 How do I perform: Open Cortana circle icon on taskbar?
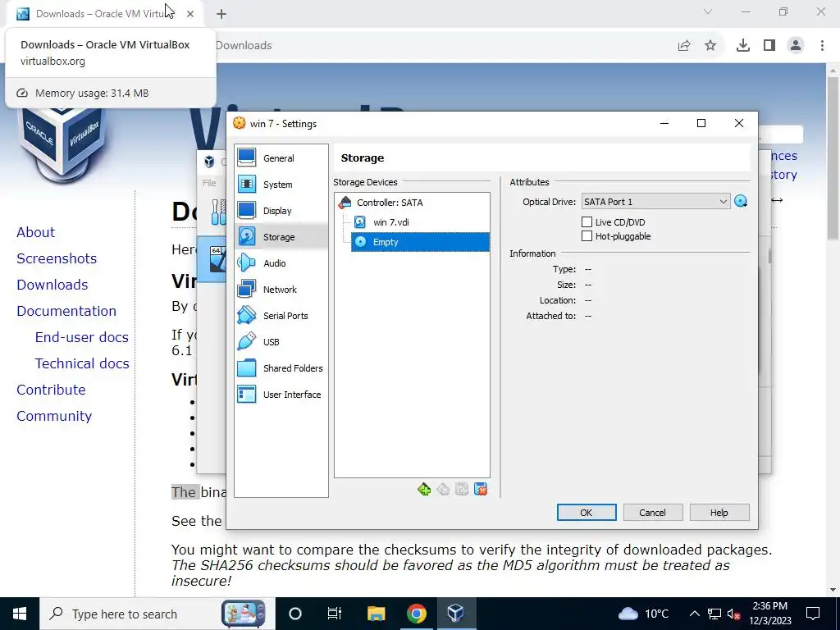tap(295, 614)
